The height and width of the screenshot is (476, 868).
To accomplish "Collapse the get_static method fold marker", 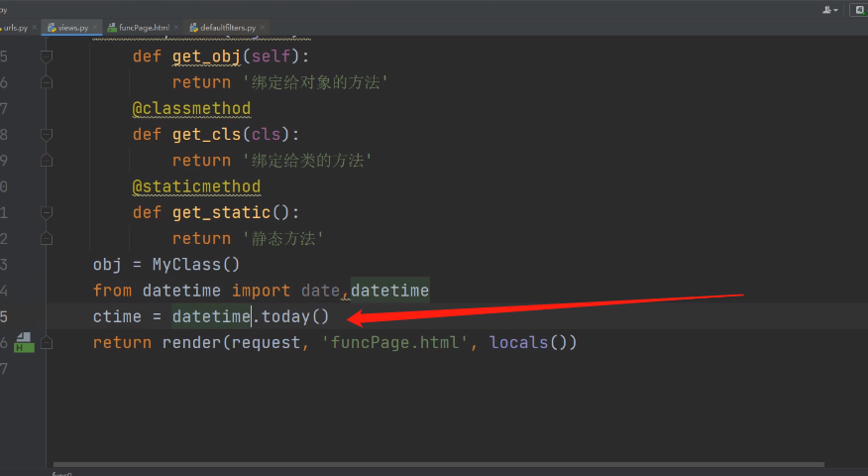I will pyautogui.click(x=47, y=213).
